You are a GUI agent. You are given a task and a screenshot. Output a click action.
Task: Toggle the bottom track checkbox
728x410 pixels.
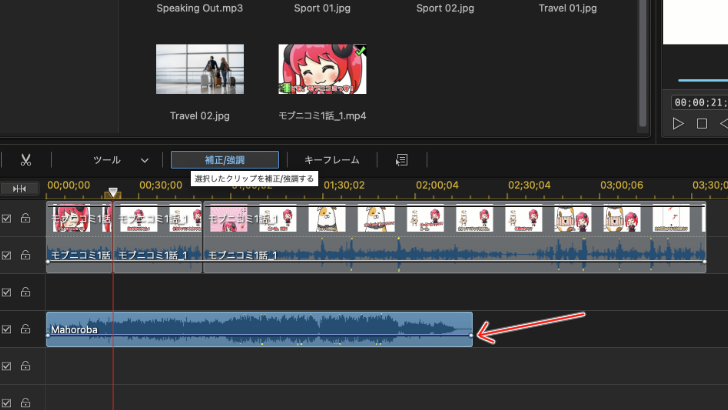(6, 403)
